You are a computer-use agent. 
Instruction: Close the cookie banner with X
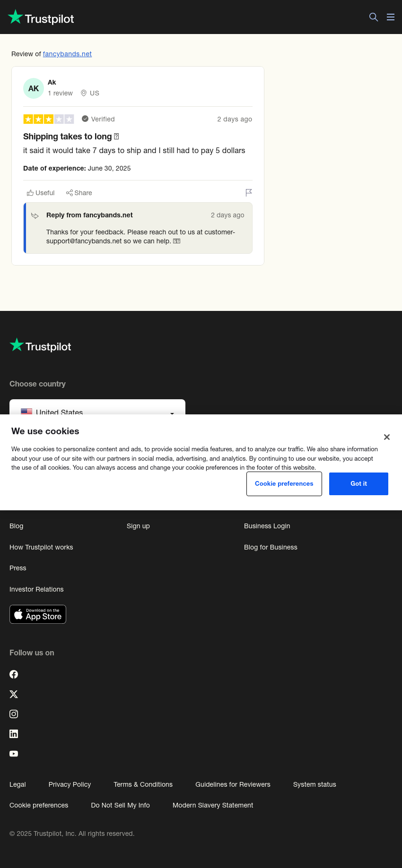387,437
